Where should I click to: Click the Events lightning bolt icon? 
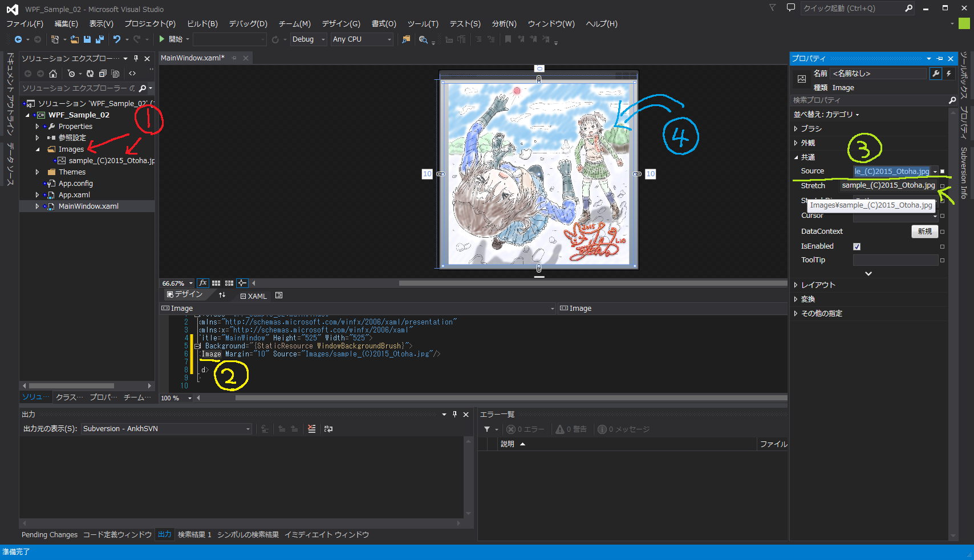coord(949,74)
